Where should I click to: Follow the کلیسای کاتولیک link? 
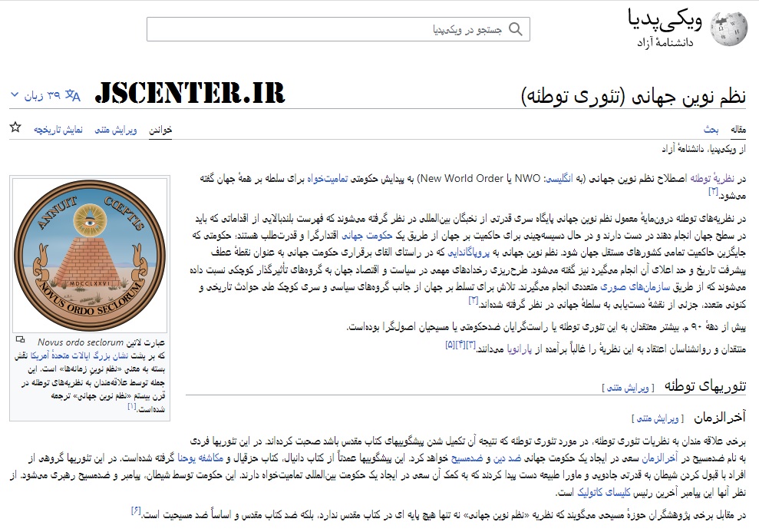(604, 492)
